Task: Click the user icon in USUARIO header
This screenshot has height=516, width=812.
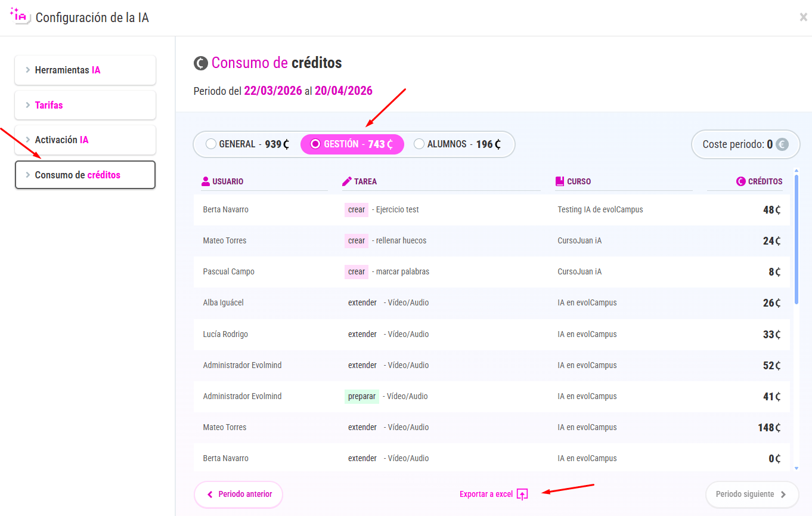Action: point(206,181)
